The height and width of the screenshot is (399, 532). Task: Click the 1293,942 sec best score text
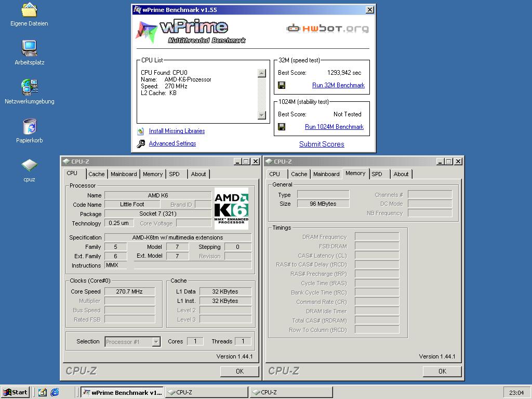344,73
